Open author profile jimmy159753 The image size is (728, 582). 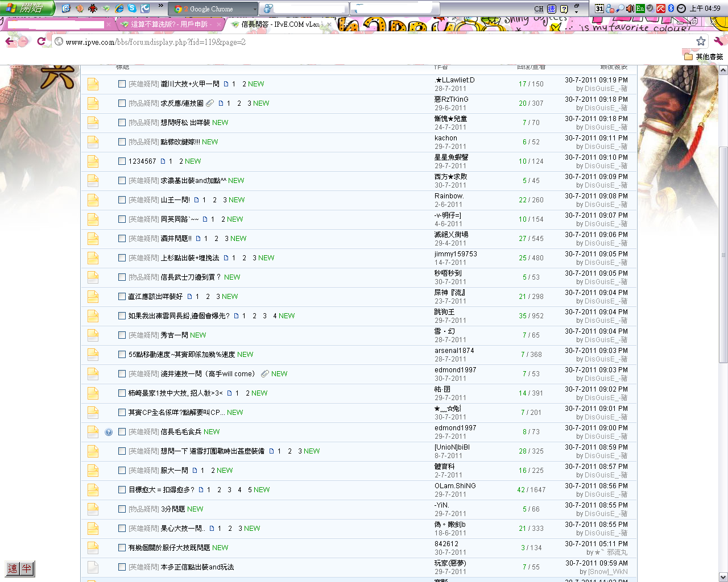(456, 254)
